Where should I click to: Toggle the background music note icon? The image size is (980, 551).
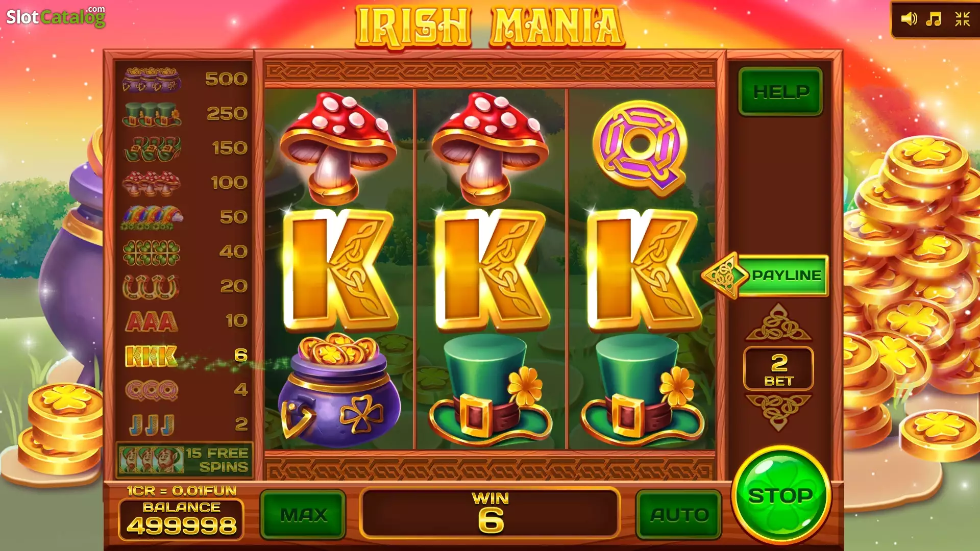pyautogui.click(x=934, y=19)
